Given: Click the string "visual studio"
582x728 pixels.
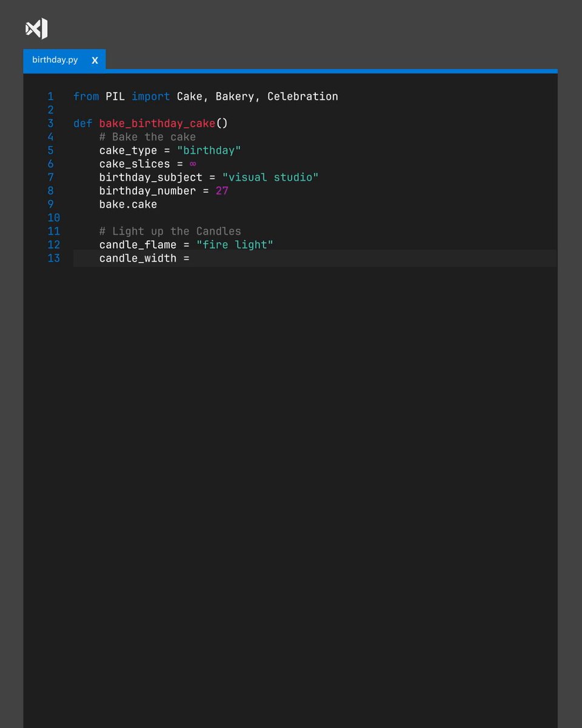Looking at the screenshot, I should [x=270, y=177].
